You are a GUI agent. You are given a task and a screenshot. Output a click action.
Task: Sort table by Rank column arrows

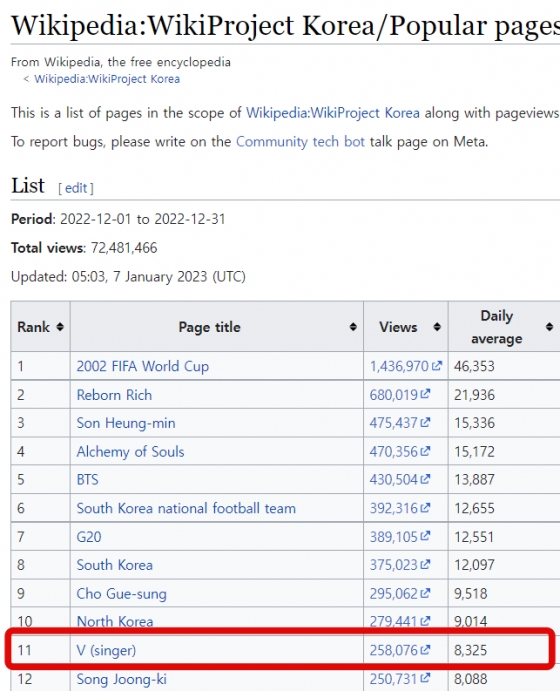(60, 327)
